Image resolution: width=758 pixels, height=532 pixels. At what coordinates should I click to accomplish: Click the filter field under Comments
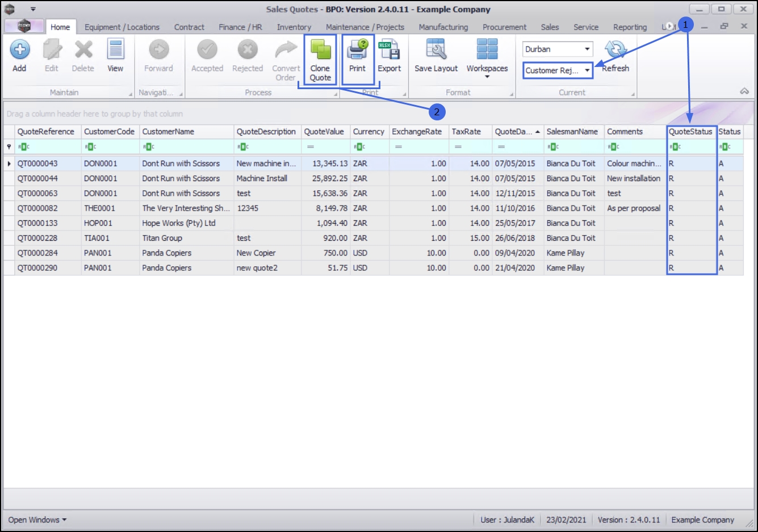pos(635,146)
